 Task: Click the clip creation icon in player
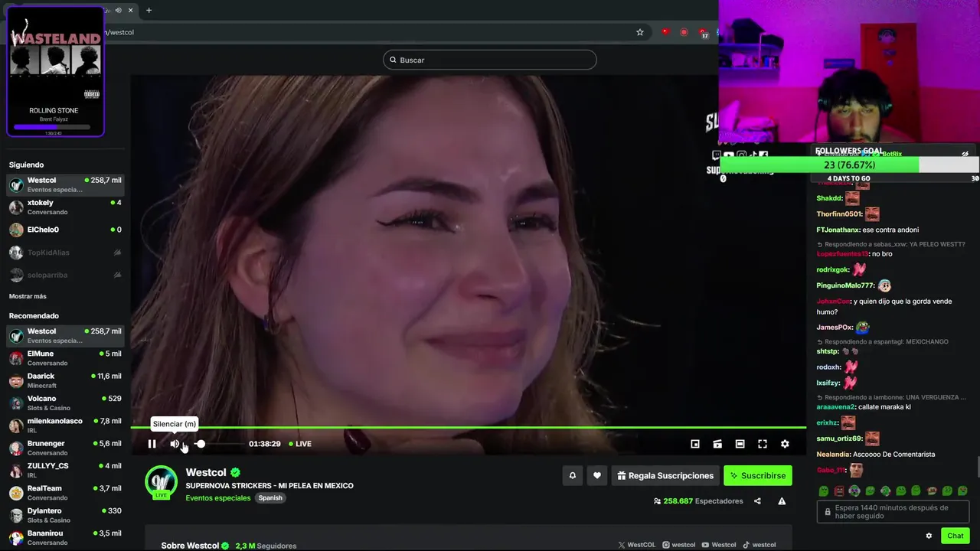click(717, 444)
